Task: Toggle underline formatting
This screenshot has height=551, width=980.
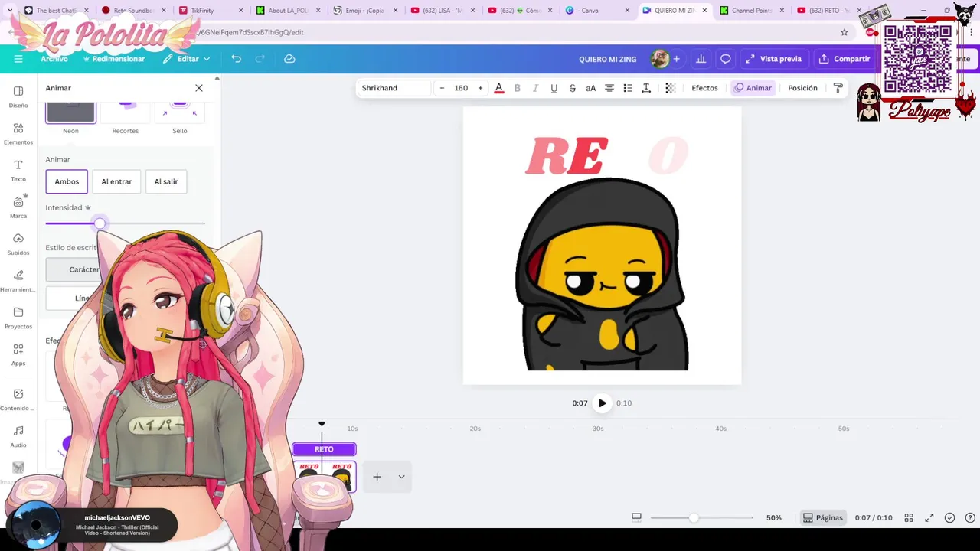Action: click(x=554, y=88)
